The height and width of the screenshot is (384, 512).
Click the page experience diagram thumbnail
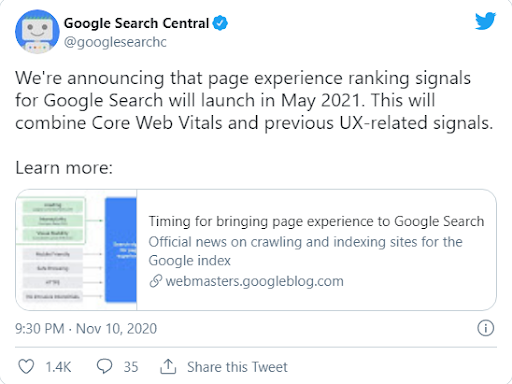click(x=76, y=250)
